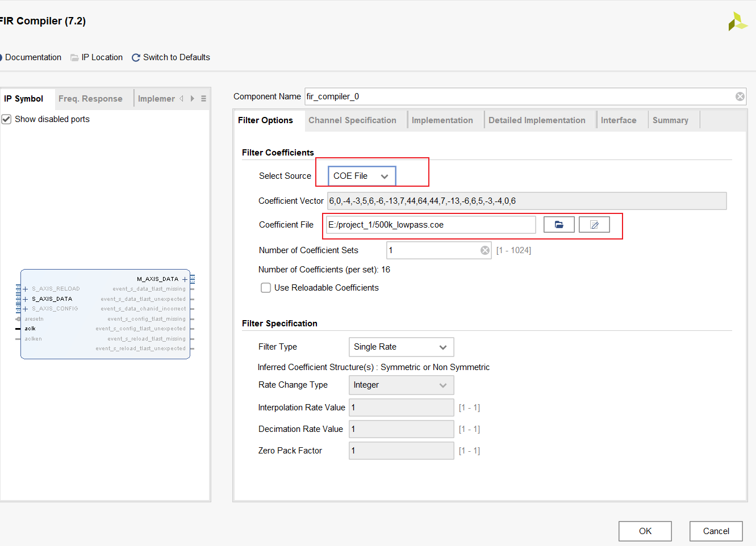
Task: Expand the S_AXIS_RELOAD port
Action: click(26, 289)
